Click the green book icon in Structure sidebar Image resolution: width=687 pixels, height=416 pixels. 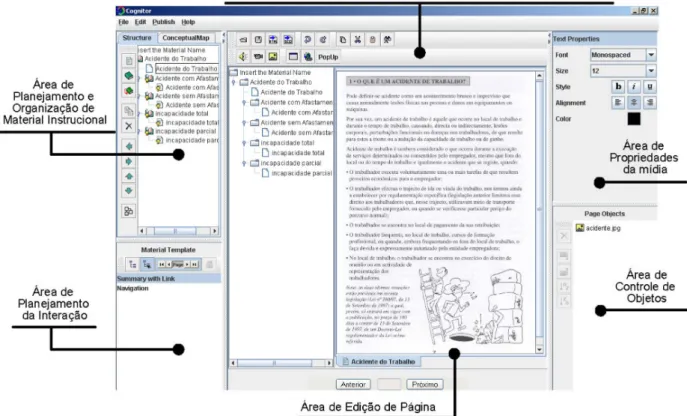(x=129, y=76)
